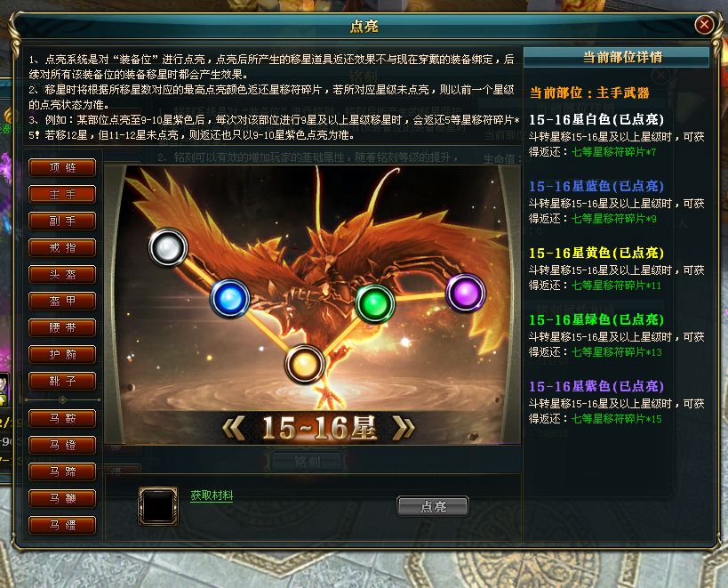Switch to the 靴子 slot
The image size is (728, 588).
(x=62, y=382)
